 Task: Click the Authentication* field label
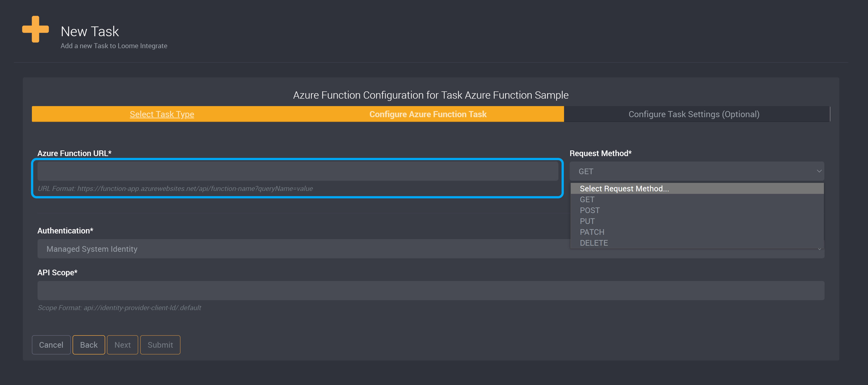tap(65, 231)
